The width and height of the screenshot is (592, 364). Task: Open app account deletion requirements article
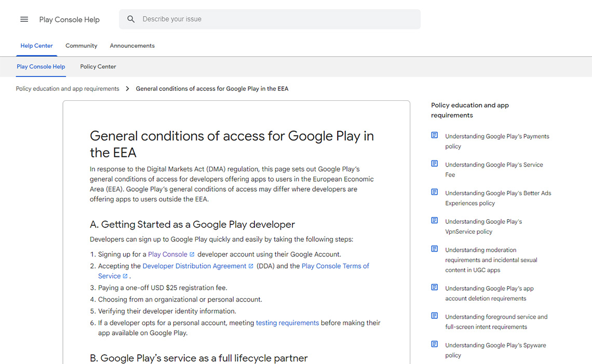point(489,293)
